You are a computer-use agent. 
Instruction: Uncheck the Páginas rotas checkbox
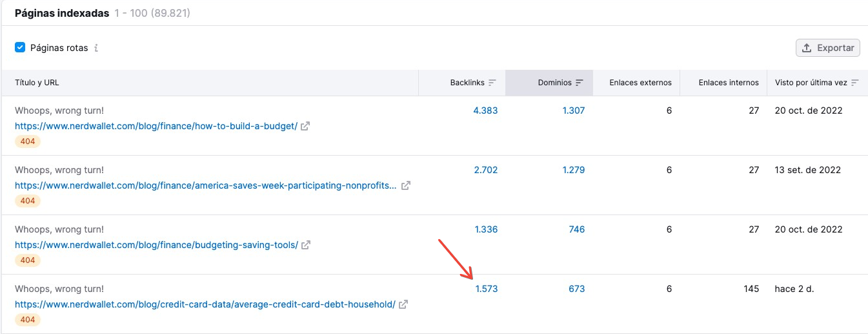coord(20,47)
